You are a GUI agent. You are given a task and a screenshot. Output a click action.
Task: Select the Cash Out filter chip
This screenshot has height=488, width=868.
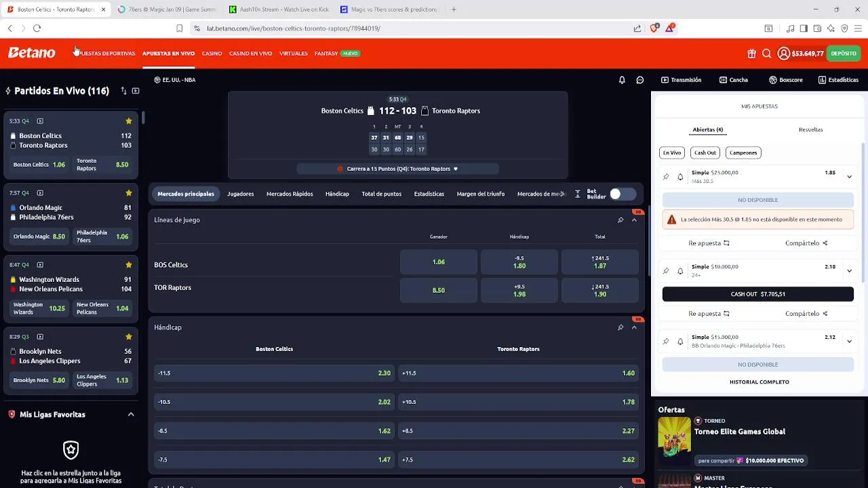click(x=705, y=152)
